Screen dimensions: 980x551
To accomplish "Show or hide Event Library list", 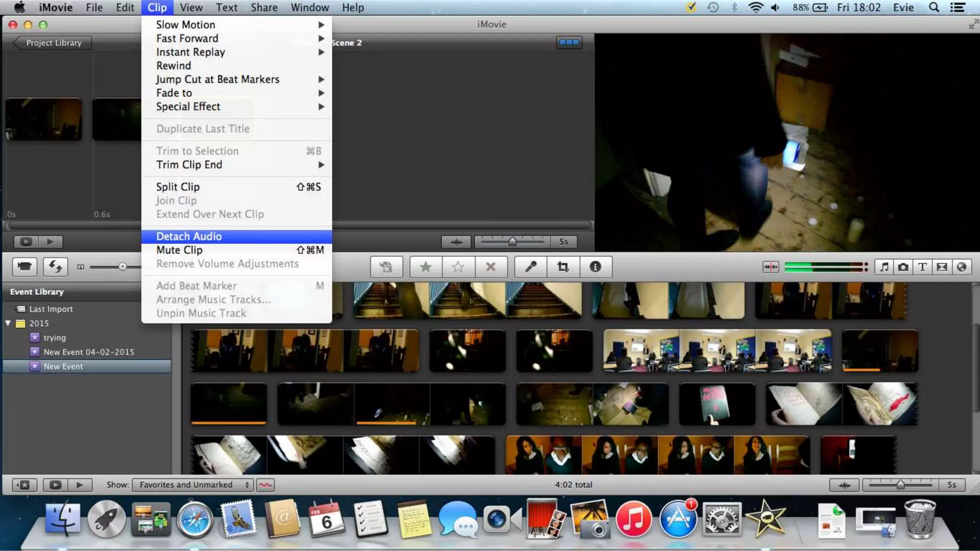I will pyautogui.click(x=24, y=485).
